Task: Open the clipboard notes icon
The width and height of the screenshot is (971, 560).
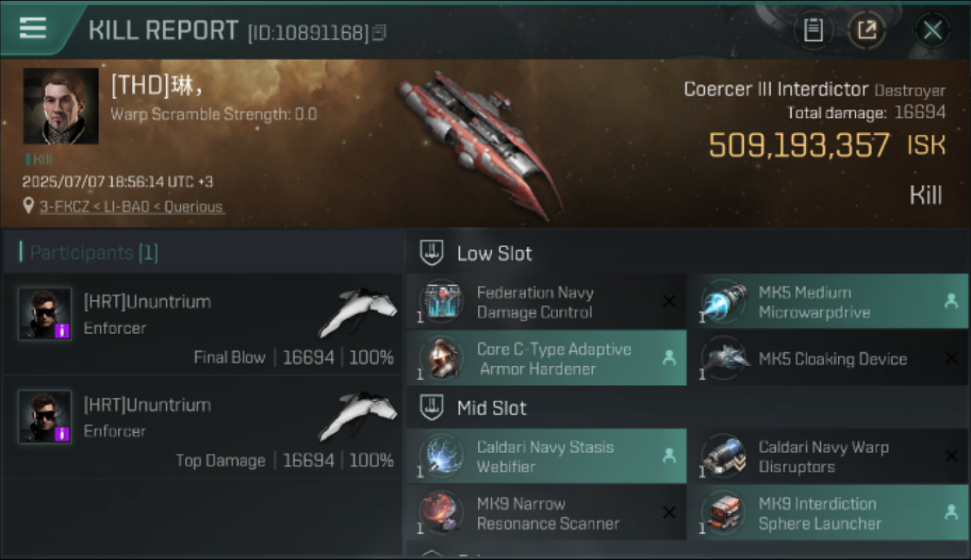Action: [813, 31]
